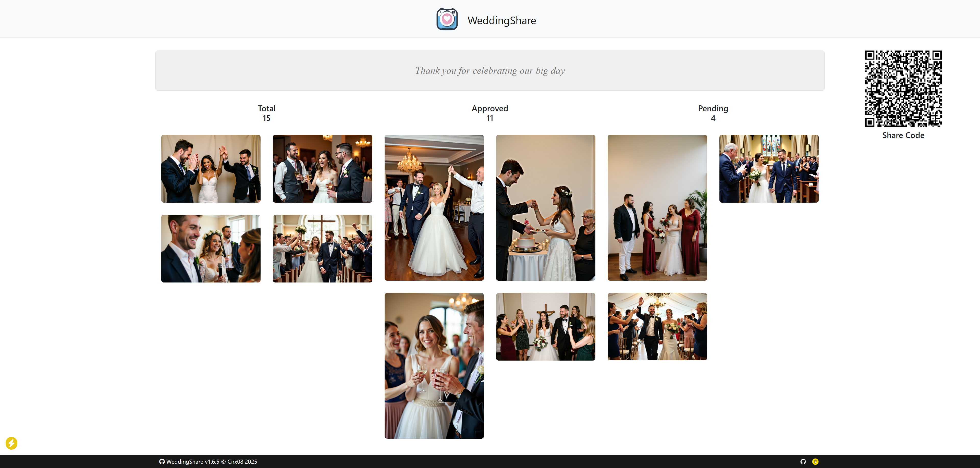Open photo of bride in ballgown dancing

pos(434,208)
